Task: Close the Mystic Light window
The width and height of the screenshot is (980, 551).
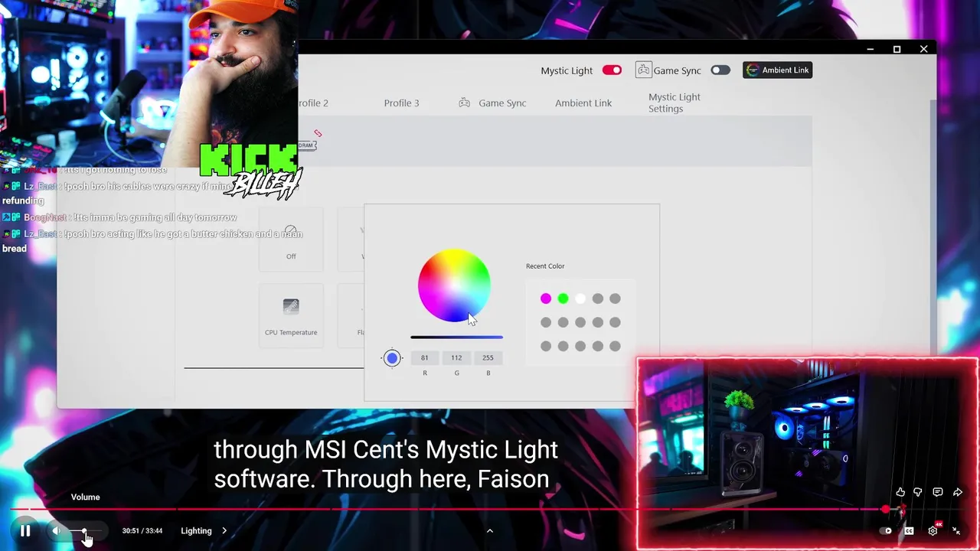Action: (x=923, y=49)
